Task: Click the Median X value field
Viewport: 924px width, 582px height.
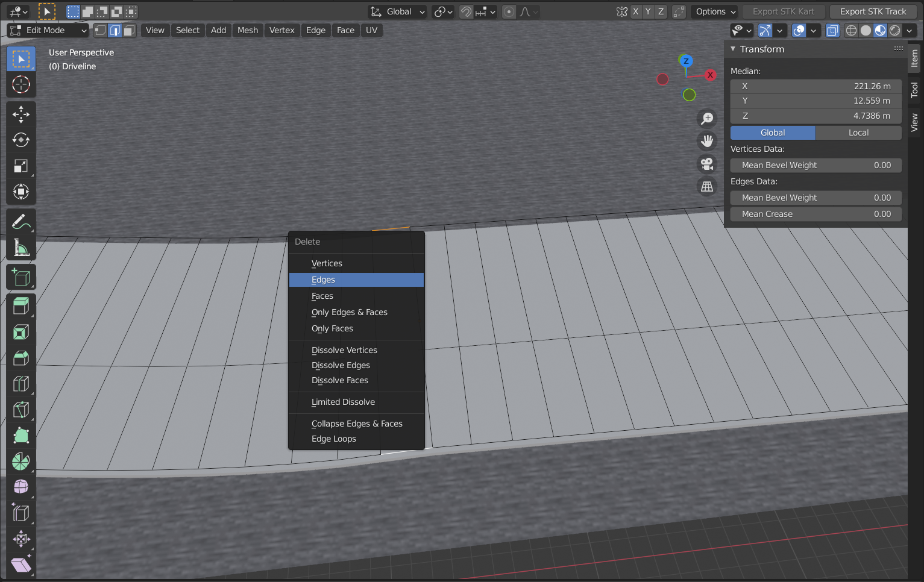Action: pos(816,86)
